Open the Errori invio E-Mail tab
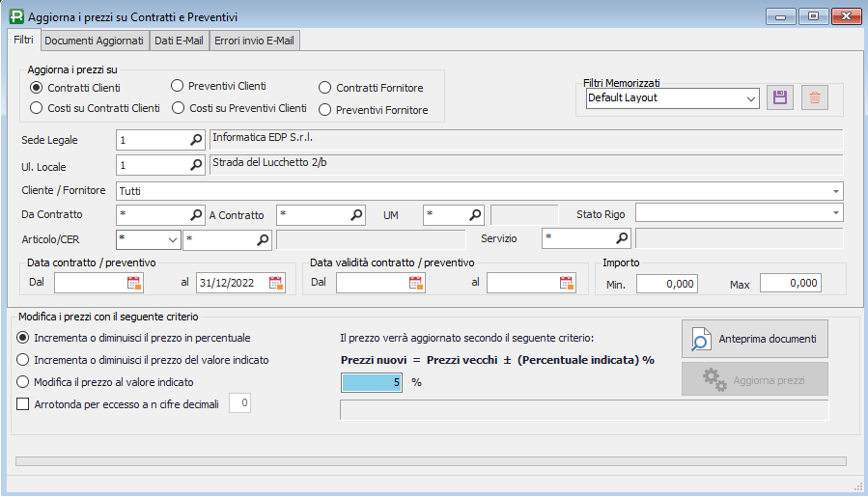 [256, 41]
